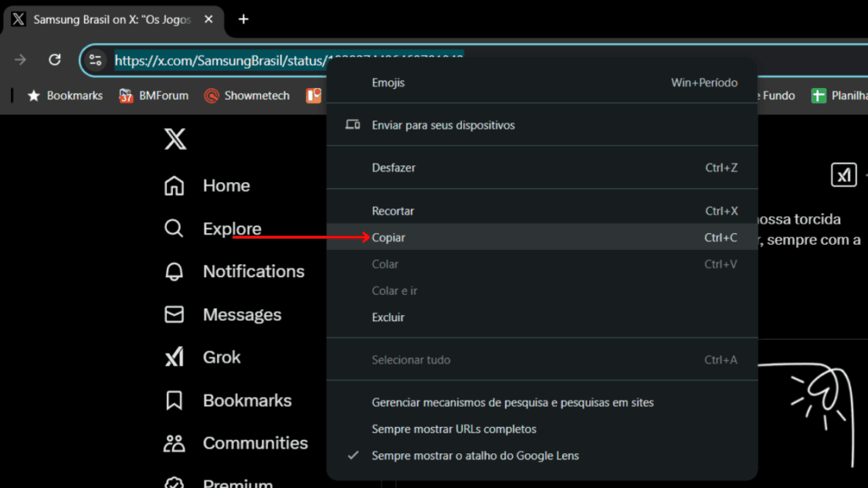The height and width of the screenshot is (488, 868).
Task: Click Selecionar tudo in the menu
Action: pyautogui.click(x=411, y=359)
